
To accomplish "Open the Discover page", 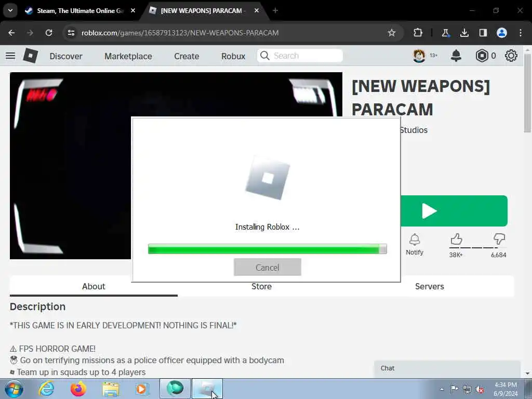I will coord(66,56).
